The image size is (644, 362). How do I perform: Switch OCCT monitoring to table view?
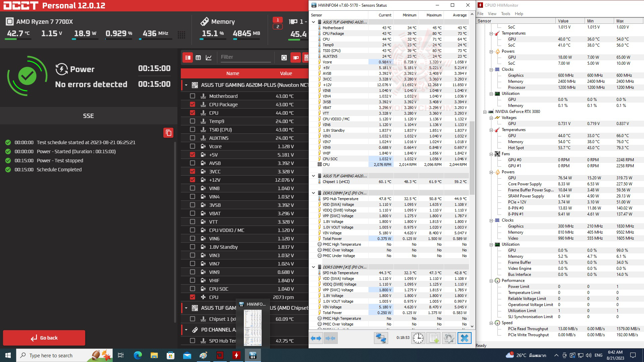coord(198,58)
